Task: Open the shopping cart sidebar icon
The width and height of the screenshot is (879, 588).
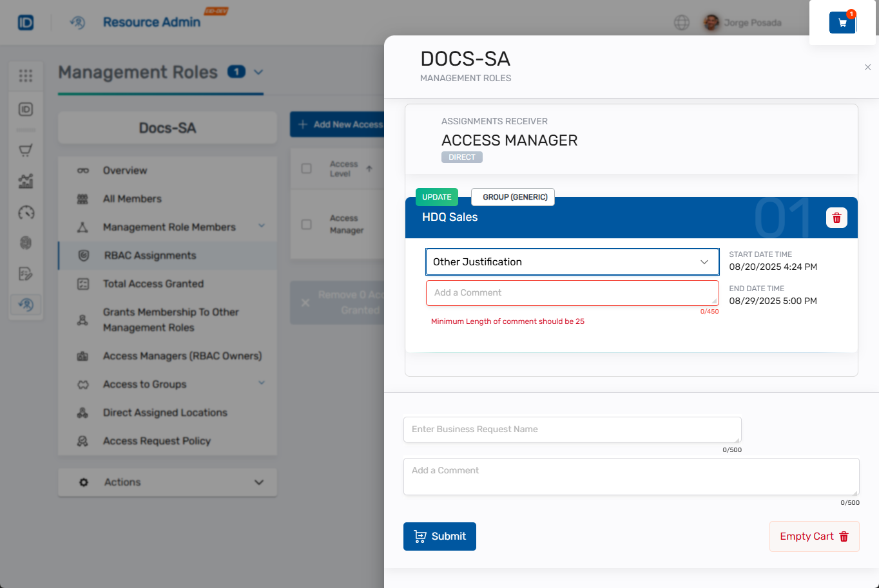Action: pyautogui.click(x=26, y=151)
